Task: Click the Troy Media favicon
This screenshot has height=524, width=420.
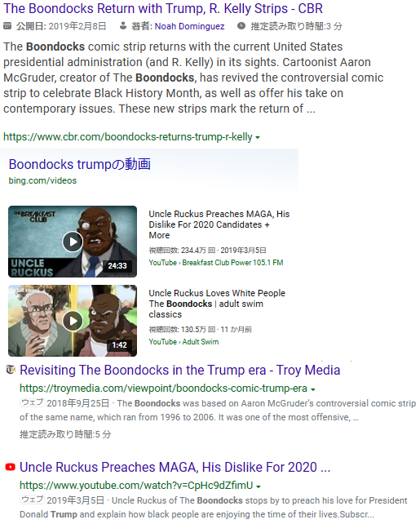Action: click(x=11, y=370)
